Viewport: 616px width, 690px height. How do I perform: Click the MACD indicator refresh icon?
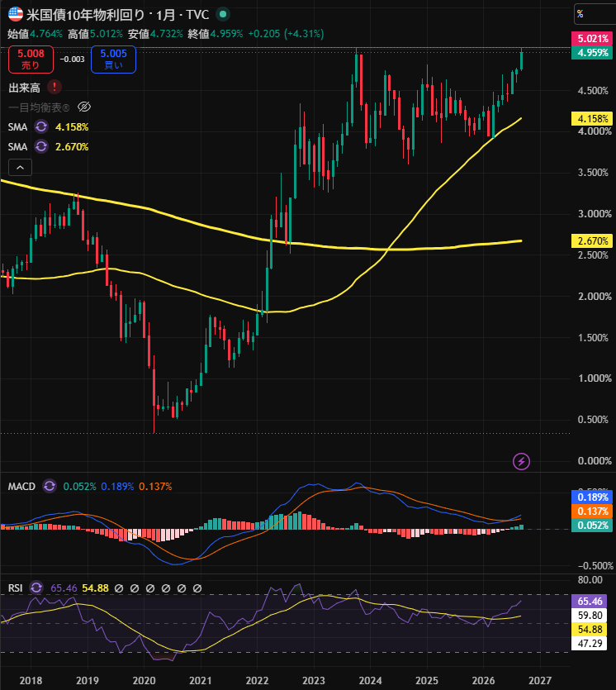[x=50, y=486]
